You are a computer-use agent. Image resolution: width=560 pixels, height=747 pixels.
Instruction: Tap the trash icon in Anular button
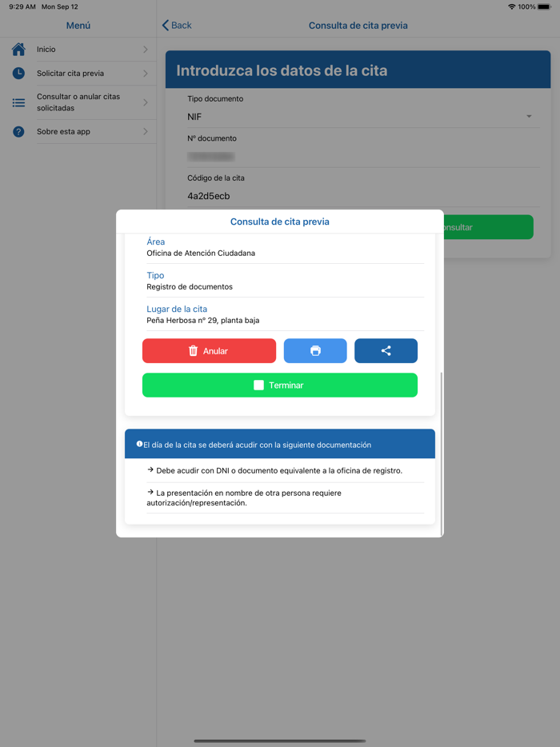coord(193,350)
